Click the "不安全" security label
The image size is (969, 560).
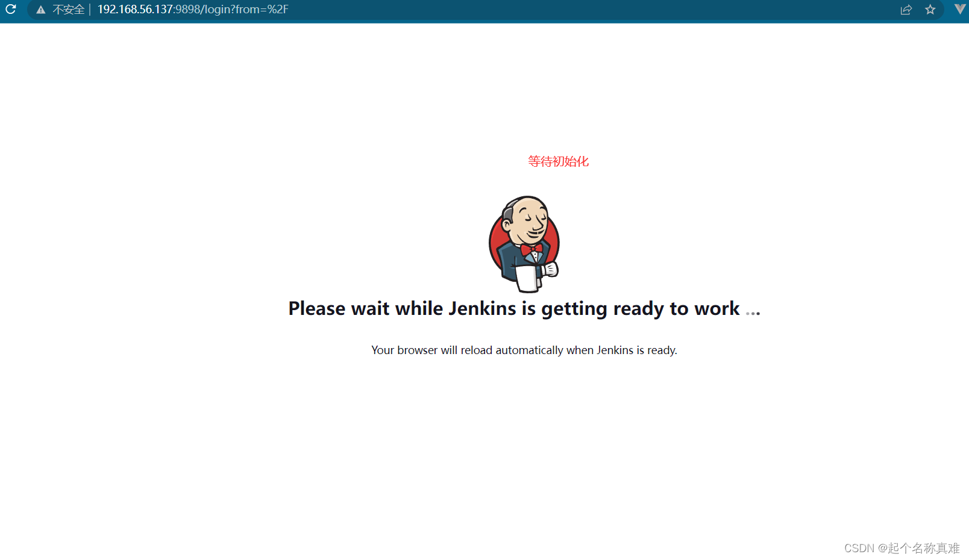(x=68, y=10)
